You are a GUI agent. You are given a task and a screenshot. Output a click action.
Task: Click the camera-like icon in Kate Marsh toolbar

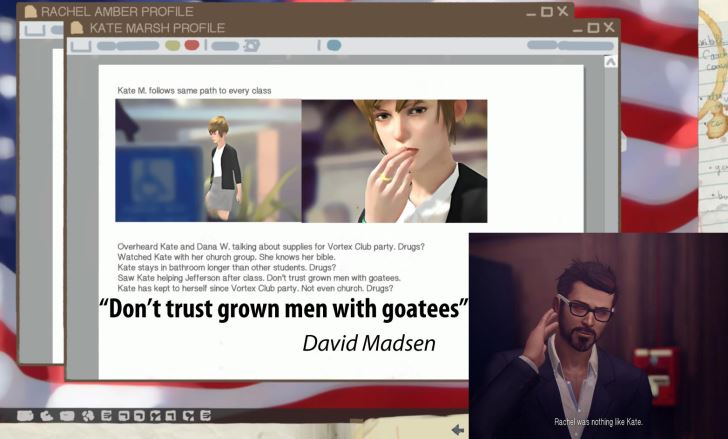tap(251, 45)
